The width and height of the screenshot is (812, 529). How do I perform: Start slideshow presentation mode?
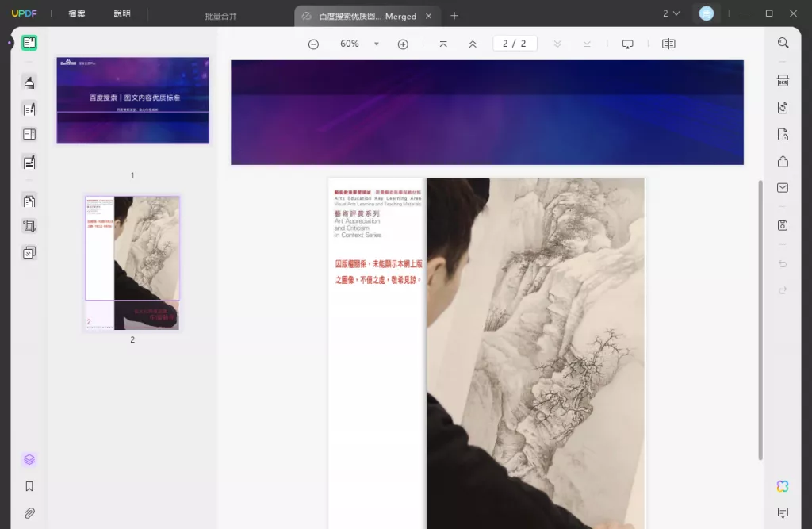(x=628, y=44)
